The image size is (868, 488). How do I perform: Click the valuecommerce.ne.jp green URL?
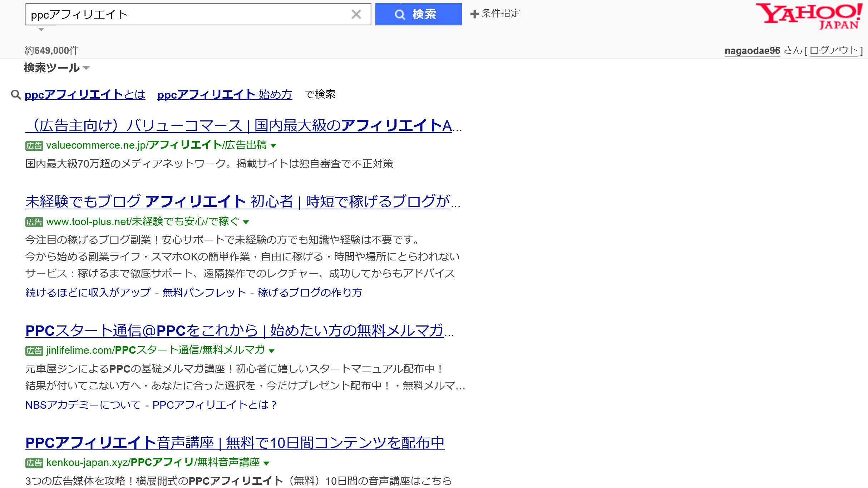(157, 145)
